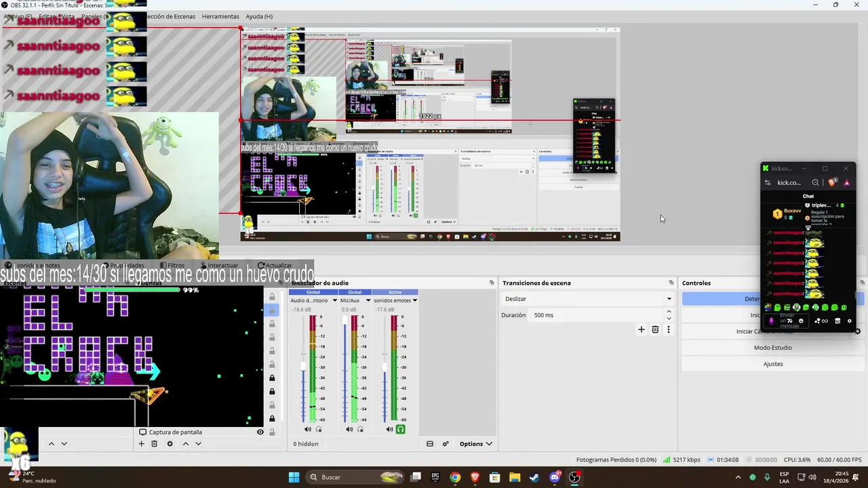Mute the Audio del escritorio channel
868x488 pixels.
coord(307,429)
